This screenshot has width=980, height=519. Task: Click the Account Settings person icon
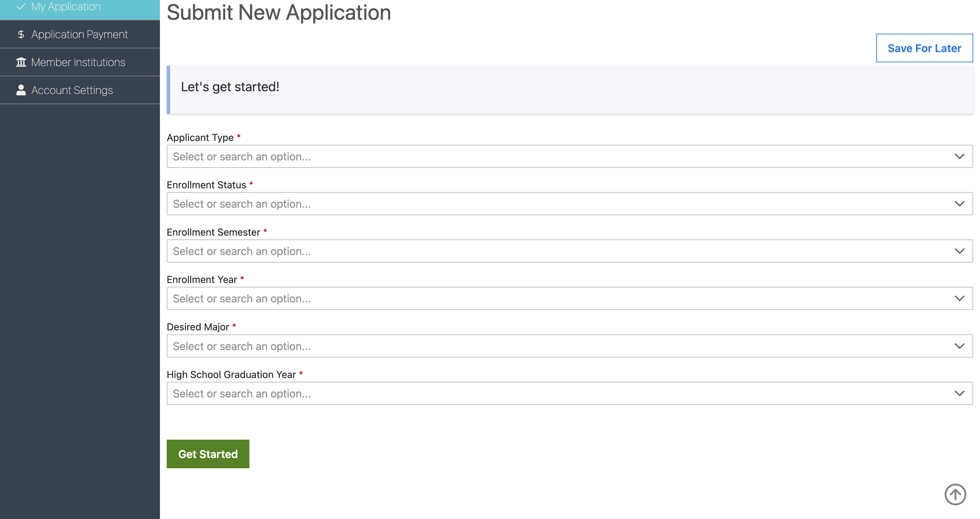(x=21, y=90)
